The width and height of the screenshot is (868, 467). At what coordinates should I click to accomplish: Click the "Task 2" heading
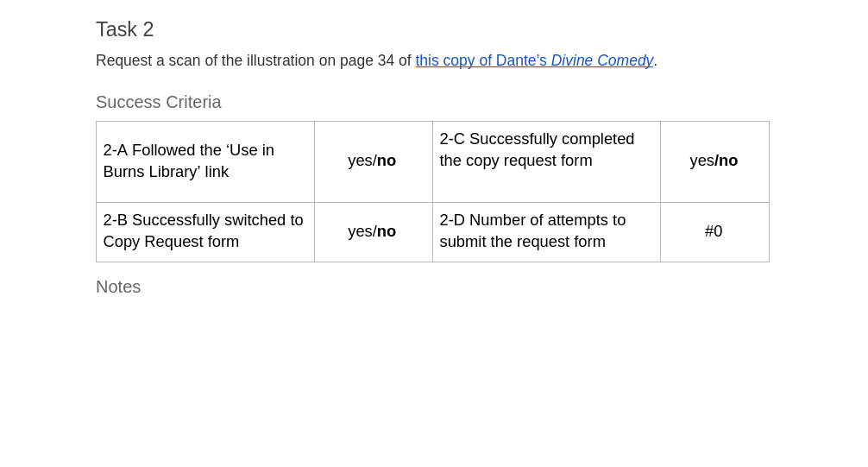click(x=125, y=29)
